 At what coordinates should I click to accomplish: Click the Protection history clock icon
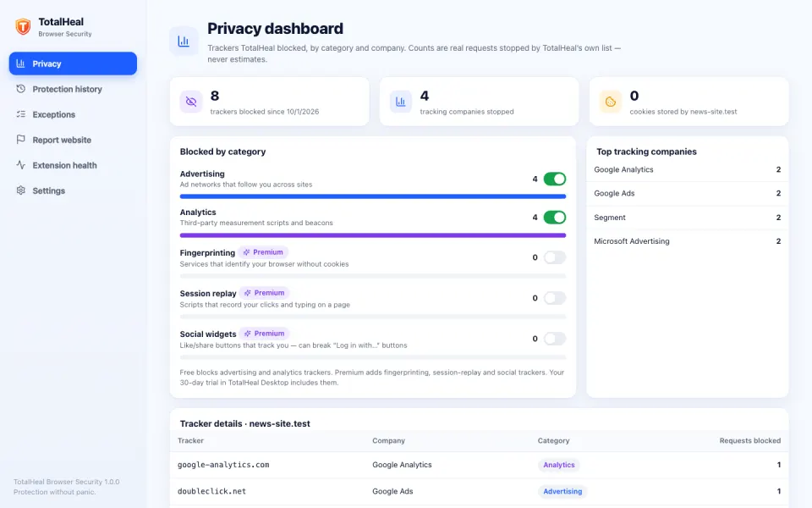coord(20,89)
